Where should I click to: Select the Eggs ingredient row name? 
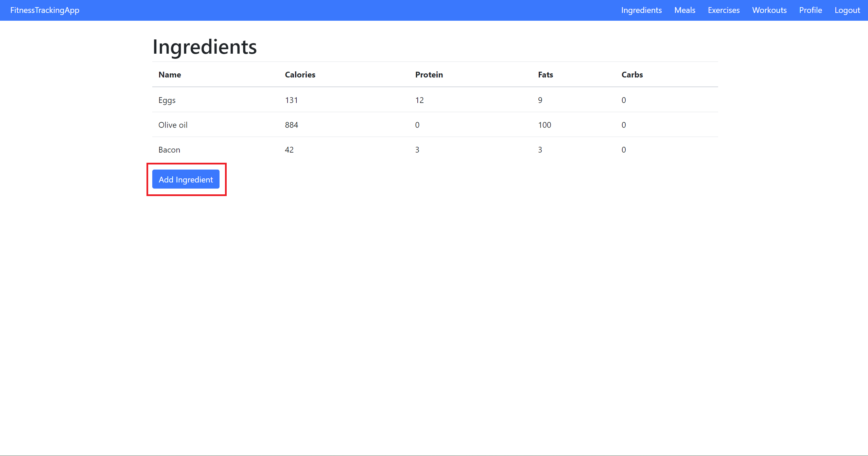click(x=167, y=100)
